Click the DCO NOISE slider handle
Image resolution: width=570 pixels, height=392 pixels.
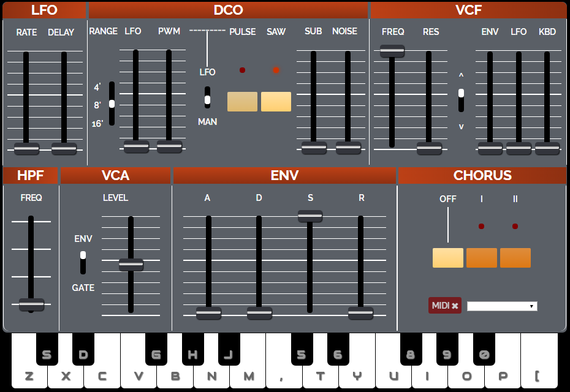point(348,148)
